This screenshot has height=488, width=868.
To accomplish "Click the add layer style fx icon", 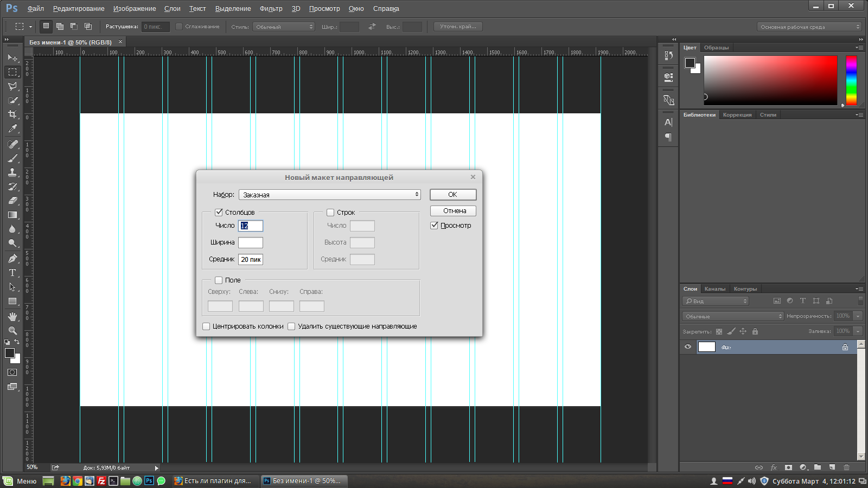I will [774, 467].
